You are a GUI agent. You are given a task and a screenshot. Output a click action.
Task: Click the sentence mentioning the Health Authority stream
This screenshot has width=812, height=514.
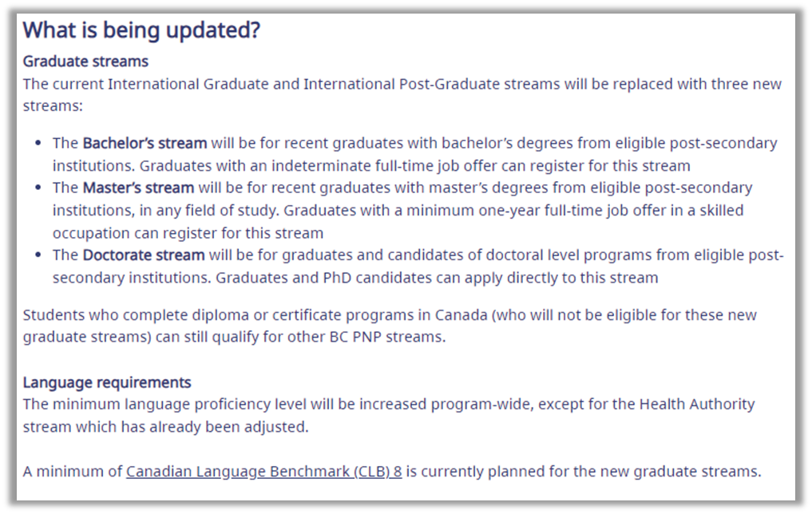pyautogui.click(x=389, y=416)
